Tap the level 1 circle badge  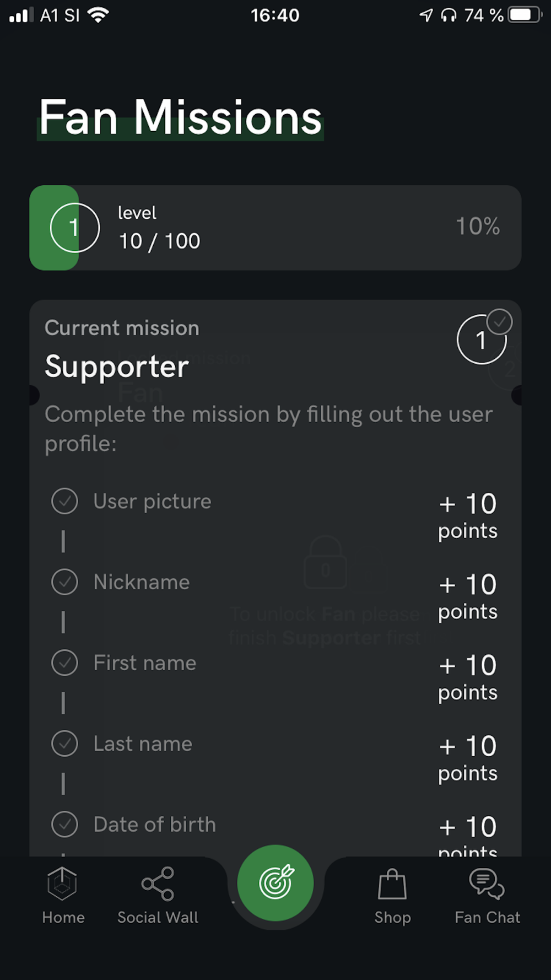[x=75, y=228]
